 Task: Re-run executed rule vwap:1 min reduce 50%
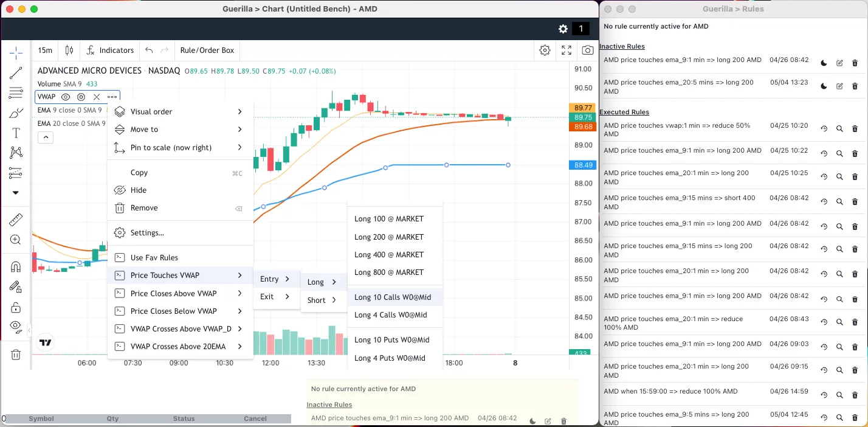tap(824, 129)
